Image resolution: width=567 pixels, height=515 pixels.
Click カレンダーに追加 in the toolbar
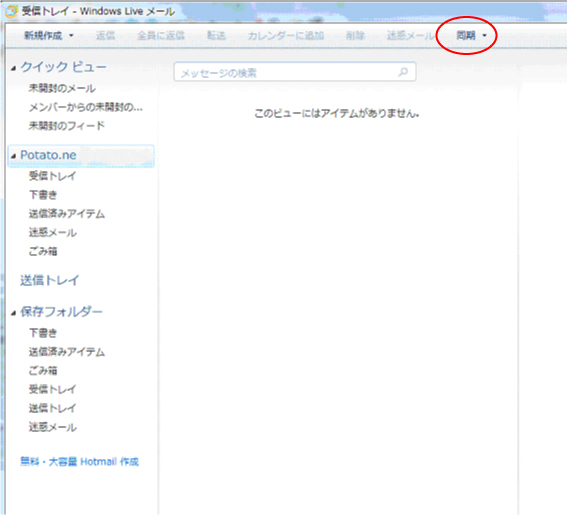click(x=286, y=35)
